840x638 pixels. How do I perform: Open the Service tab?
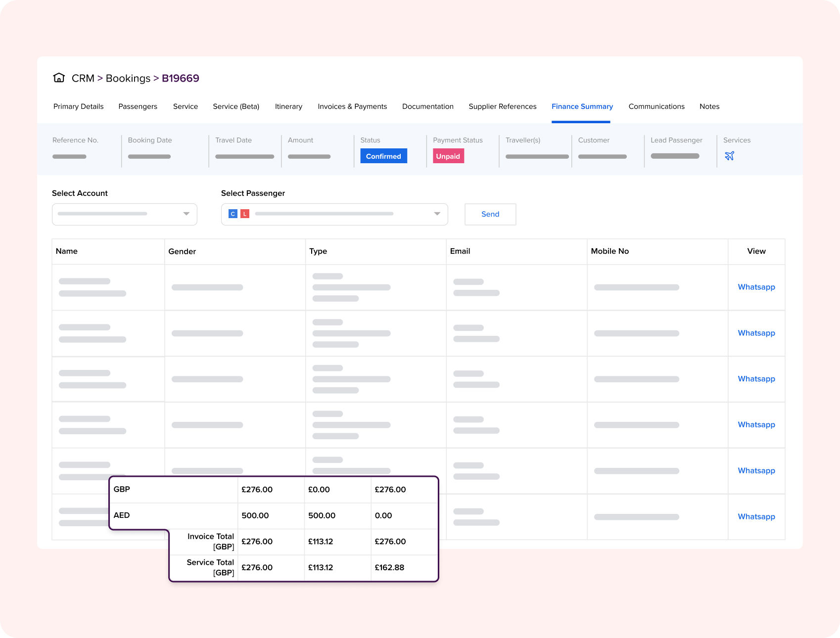pos(186,106)
